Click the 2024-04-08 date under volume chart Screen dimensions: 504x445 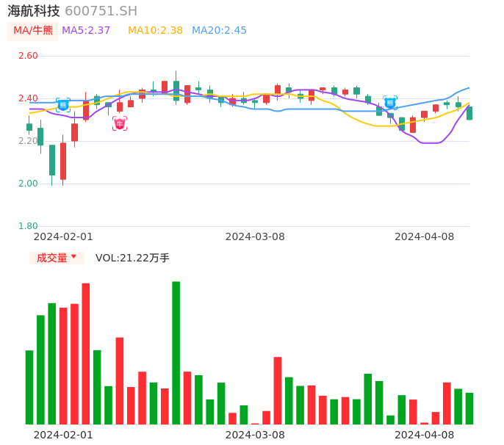[425, 435]
